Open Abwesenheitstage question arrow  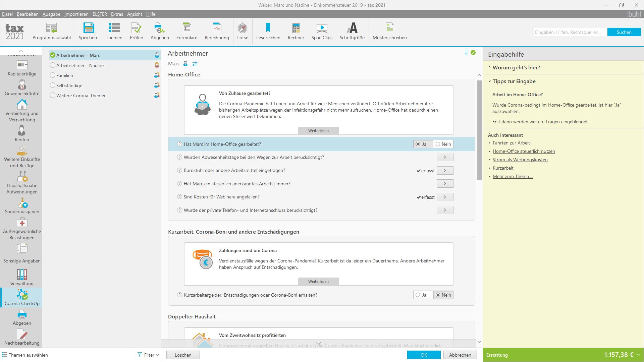pos(445,157)
